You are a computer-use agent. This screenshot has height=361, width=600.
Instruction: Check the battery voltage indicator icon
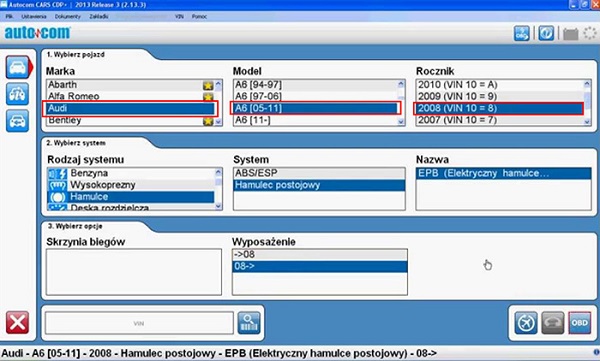click(570, 34)
